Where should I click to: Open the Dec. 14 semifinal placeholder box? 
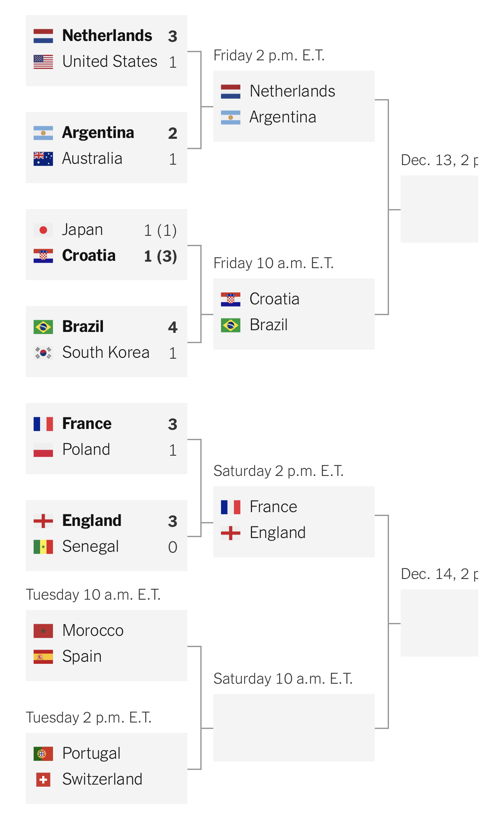click(439, 623)
